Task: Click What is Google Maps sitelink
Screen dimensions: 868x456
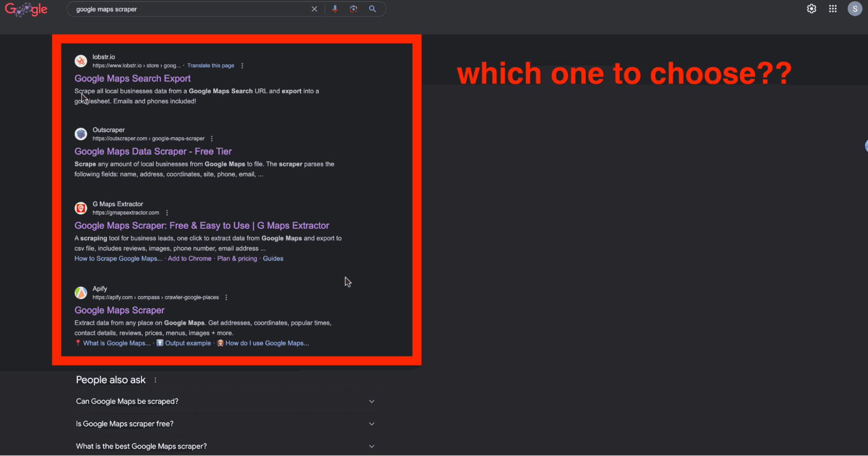Action: (117, 343)
